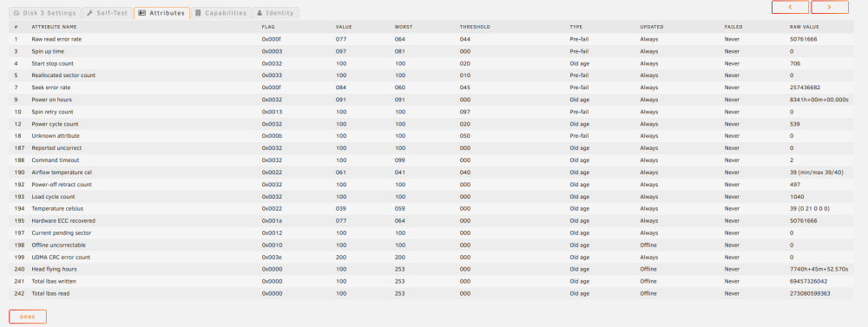Click the Done button
This screenshot has height=327, width=868.
28,317
